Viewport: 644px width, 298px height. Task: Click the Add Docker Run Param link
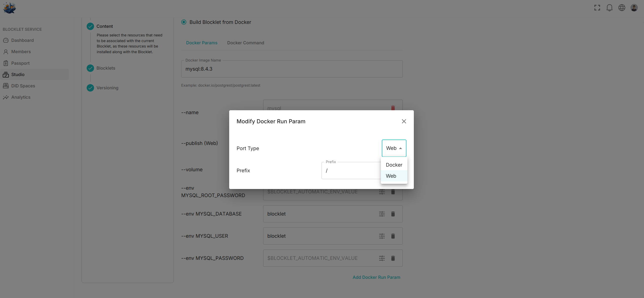coord(376,277)
